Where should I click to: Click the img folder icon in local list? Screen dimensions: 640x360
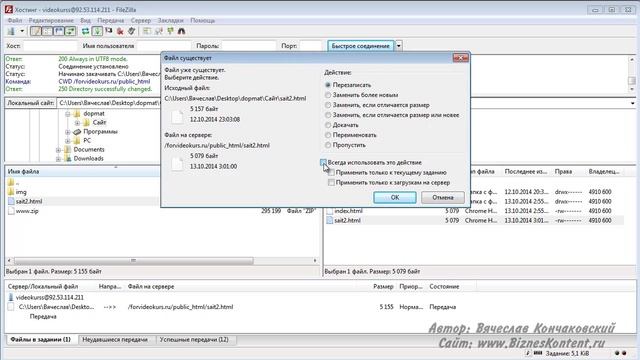tap(11, 192)
